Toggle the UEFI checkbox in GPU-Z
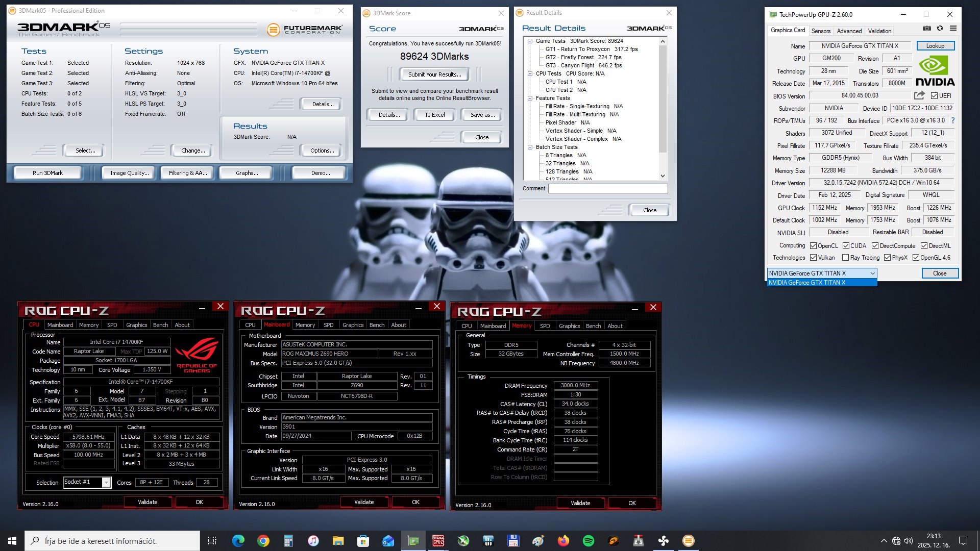The width and height of the screenshot is (980, 551). [934, 96]
